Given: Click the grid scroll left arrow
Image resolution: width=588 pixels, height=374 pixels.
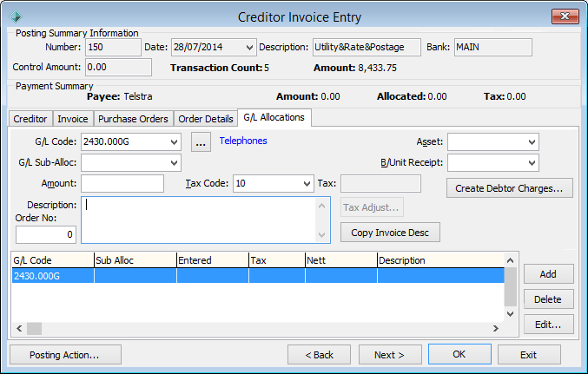Looking at the screenshot, I should (x=19, y=329).
